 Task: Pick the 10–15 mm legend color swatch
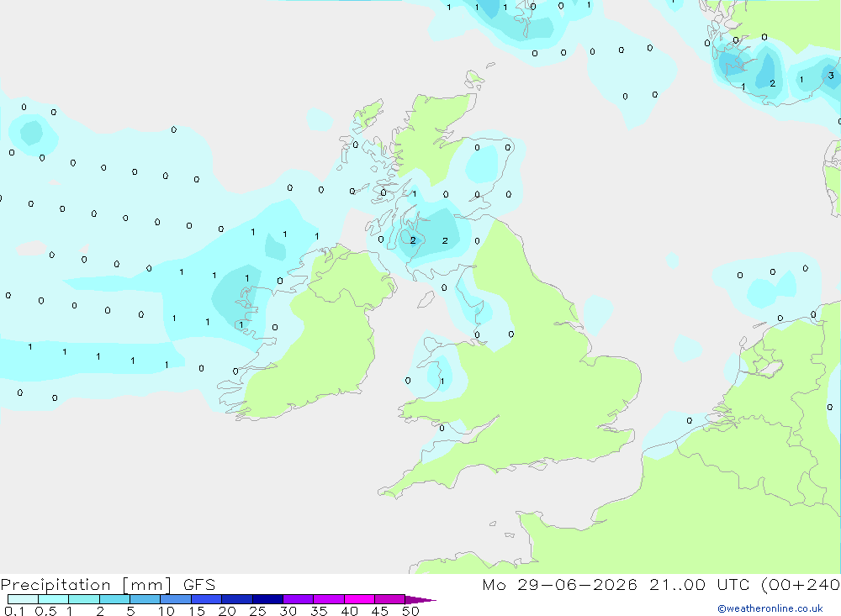coord(176,599)
